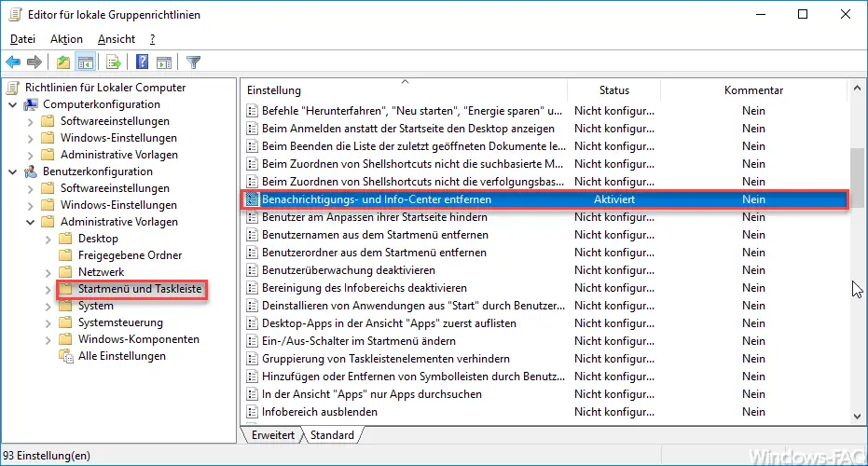
Task: Collapse Administrative Vorlagen under Benutzerkonfiguration
Action: point(31,222)
